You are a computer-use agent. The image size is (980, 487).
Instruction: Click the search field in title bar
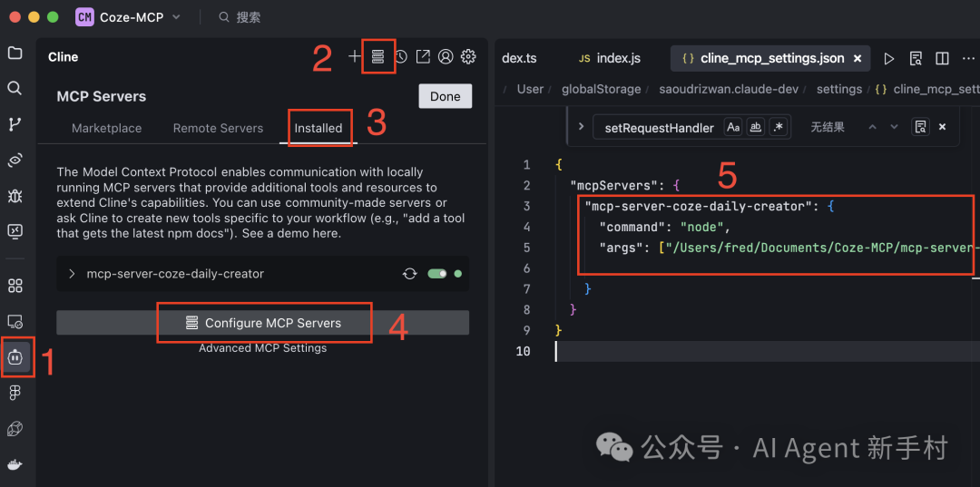[240, 17]
